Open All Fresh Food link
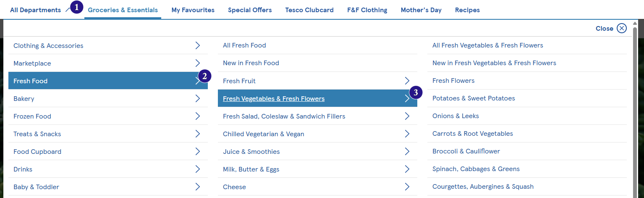644x198 pixels. pos(244,45)
